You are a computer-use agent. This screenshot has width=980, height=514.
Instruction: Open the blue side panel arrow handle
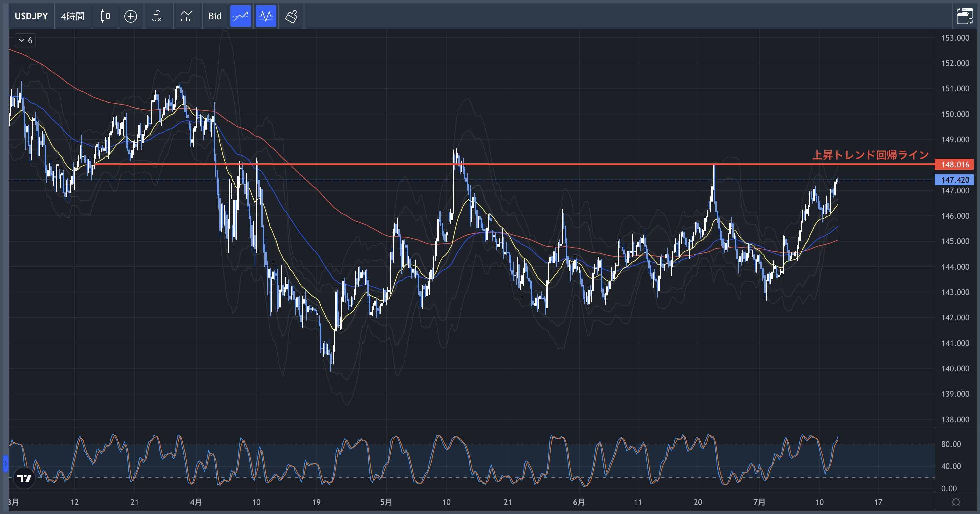click(6, 464)
